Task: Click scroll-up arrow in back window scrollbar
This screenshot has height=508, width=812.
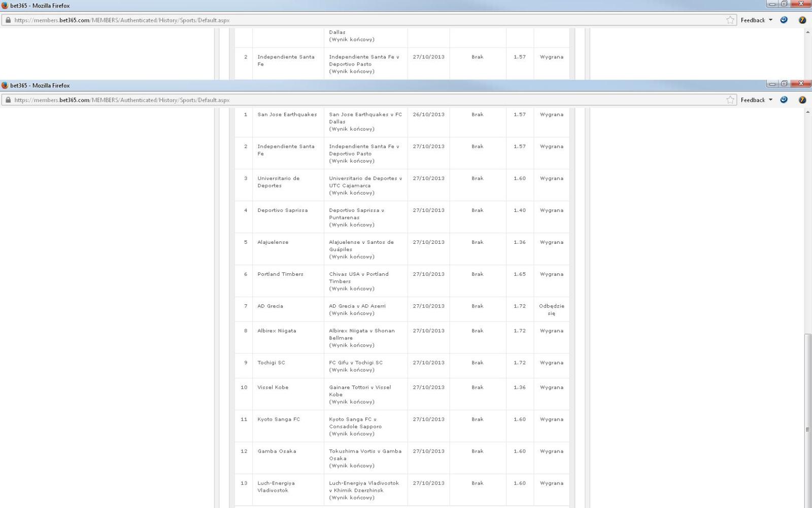Action: tap(807, 32)
